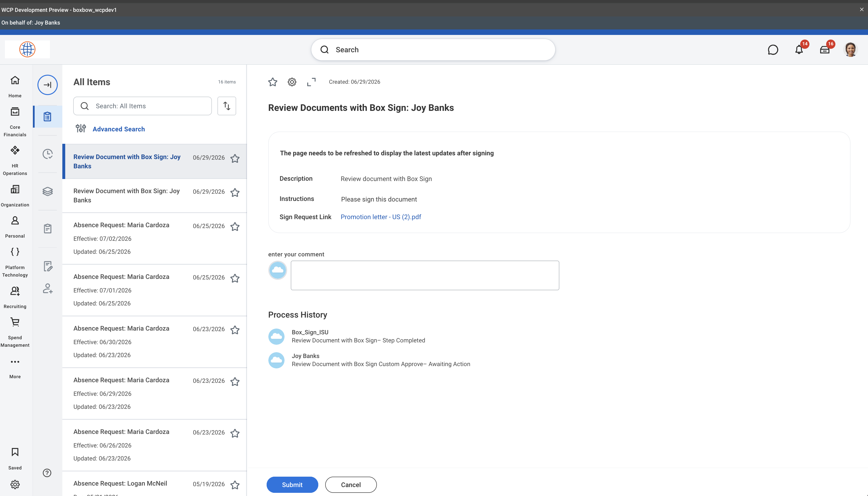Open the help question mark icon
This screenshot has height=496, width=868.
pyautogui.click(x=47, y=473)
